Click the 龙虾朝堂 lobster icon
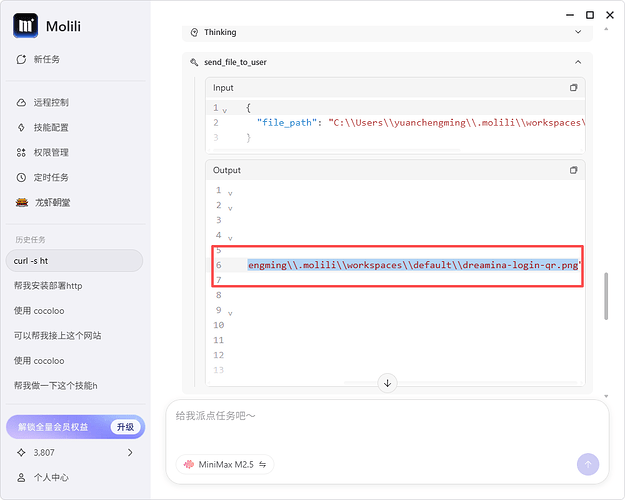Image resolution: width=625 pixels, height=500 pixels. point(22,202)
